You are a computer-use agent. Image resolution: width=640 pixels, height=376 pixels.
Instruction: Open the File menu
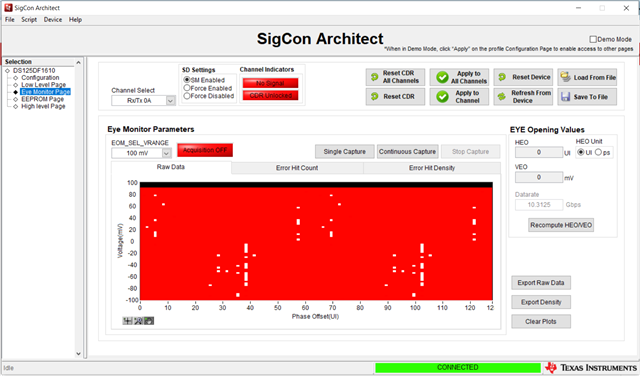point(10,20)
